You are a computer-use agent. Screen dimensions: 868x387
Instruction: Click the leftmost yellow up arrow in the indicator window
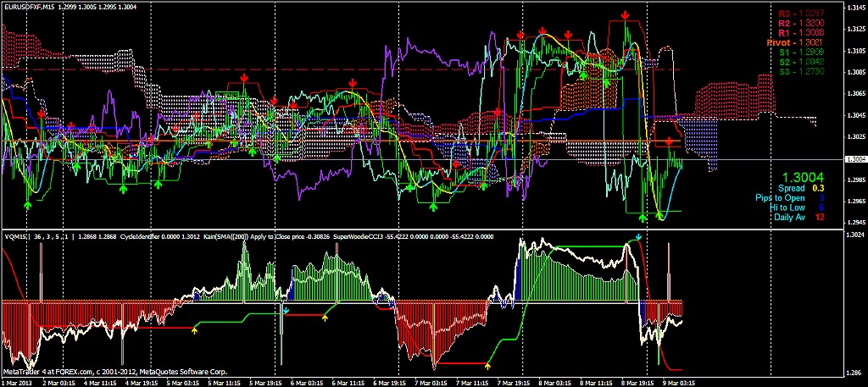195,329
